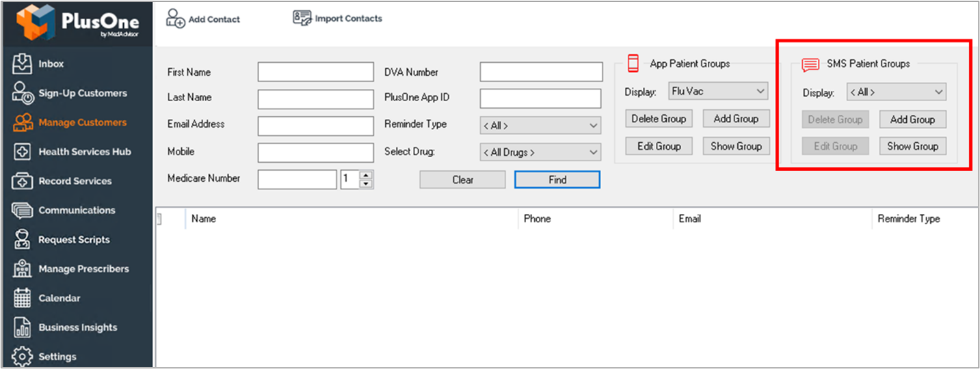
Task: Click the Calendar icon in sidebar
Action: 23,298
